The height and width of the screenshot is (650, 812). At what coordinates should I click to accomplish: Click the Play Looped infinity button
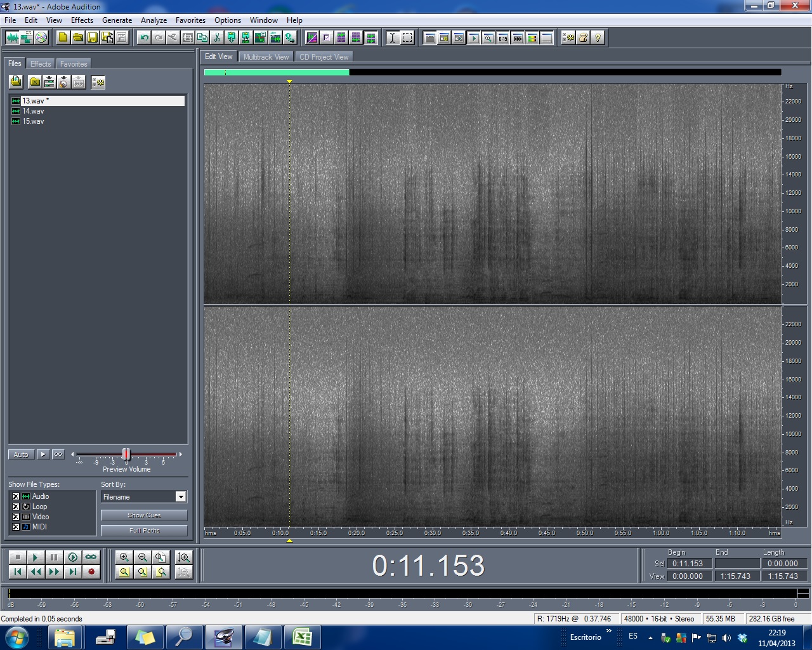point(91,557)
